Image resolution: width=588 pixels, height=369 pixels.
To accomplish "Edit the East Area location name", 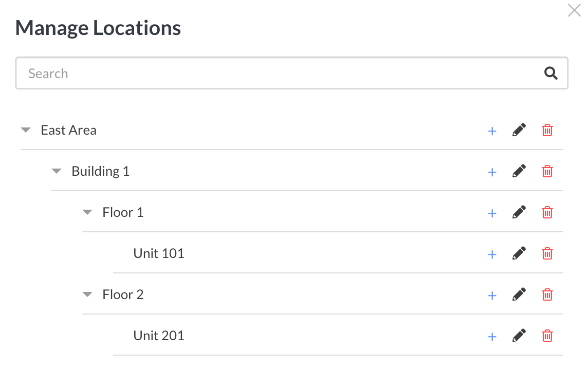I will point(519,130).
